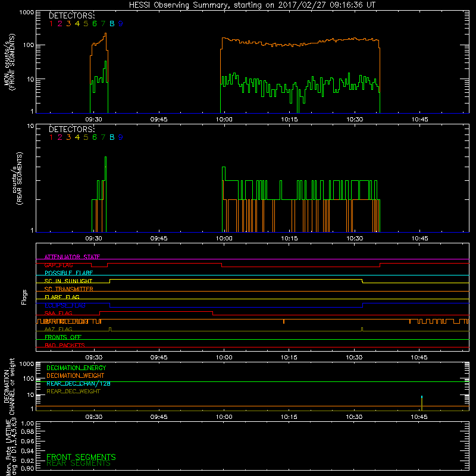Click the 'REAR_DEC_WEIGHT' legend entry
This screenshot has width=476, height=476.
pos(73,392)
